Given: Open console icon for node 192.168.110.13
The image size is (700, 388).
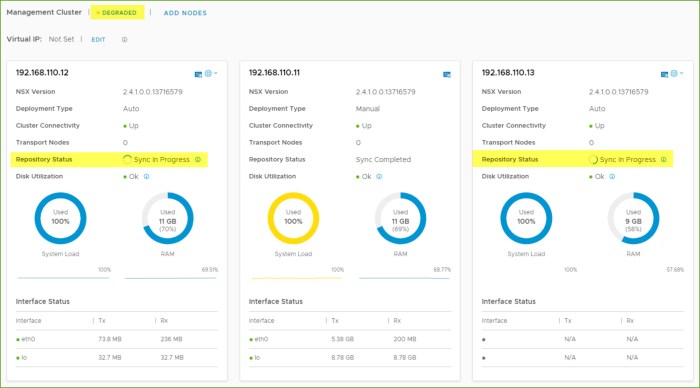Looking at the screenshot, I should pyautogui.click(x=664, y=74).
